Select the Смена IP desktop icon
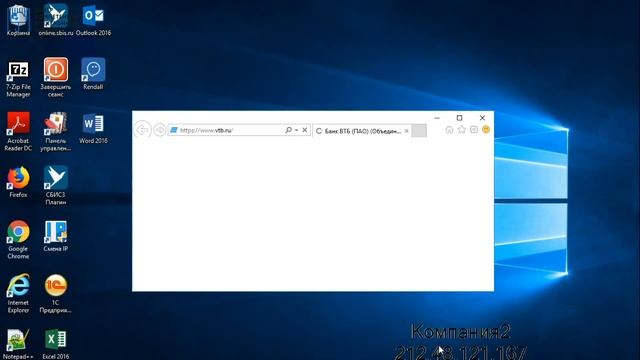The width and height of the screenshot is (640, 360). 56,236
